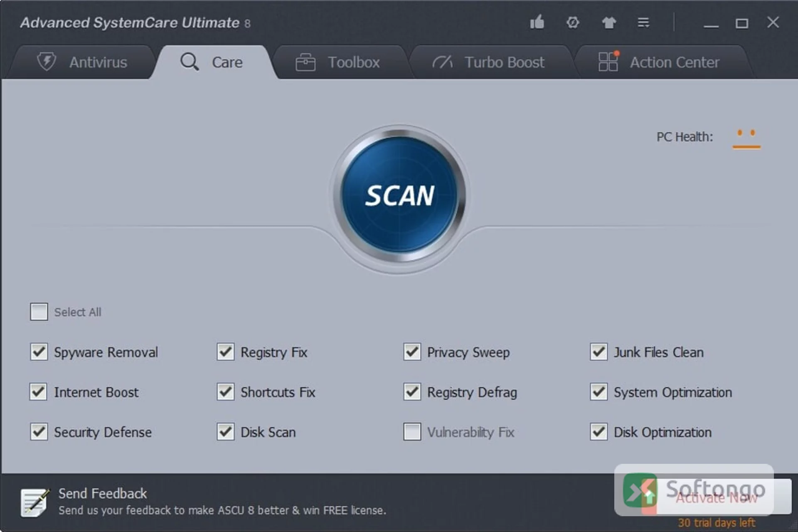
Task: Switch to the Antivirus tab
Action: (x=81, y=62)
